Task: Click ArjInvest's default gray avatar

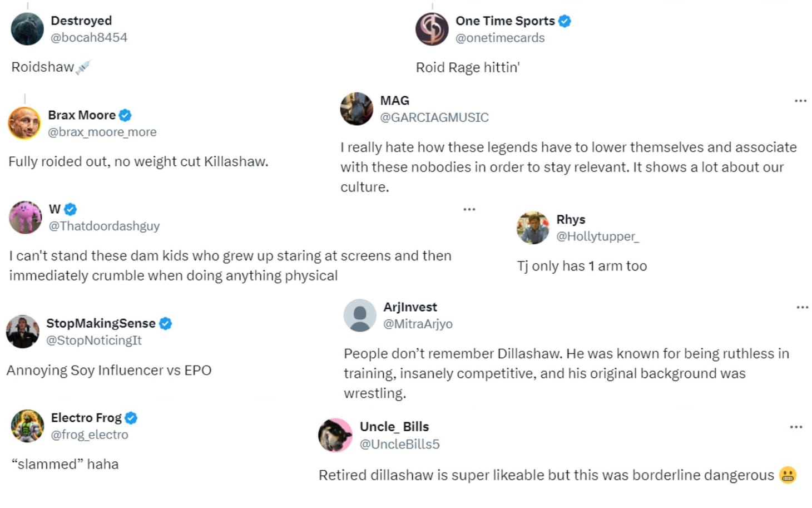Action: coord(360,315)
